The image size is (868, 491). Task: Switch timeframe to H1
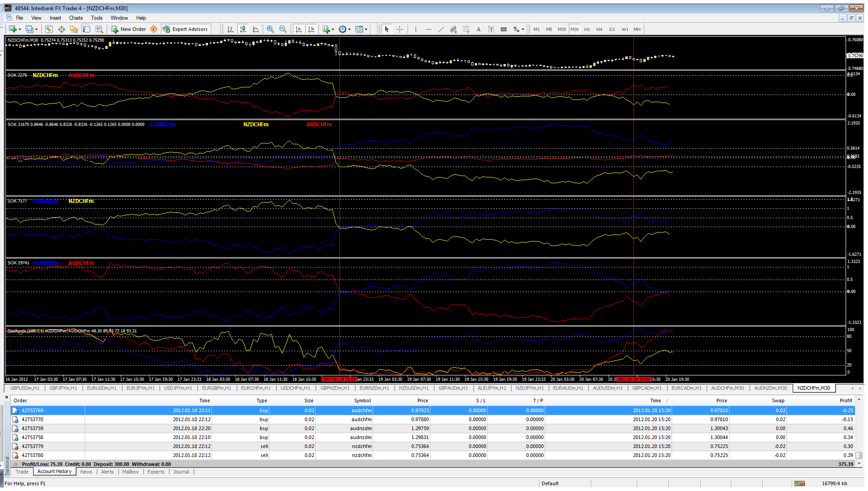587,29
